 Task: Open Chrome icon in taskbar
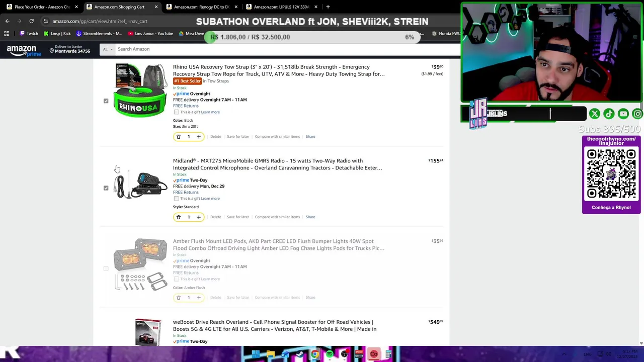point(315,354)
